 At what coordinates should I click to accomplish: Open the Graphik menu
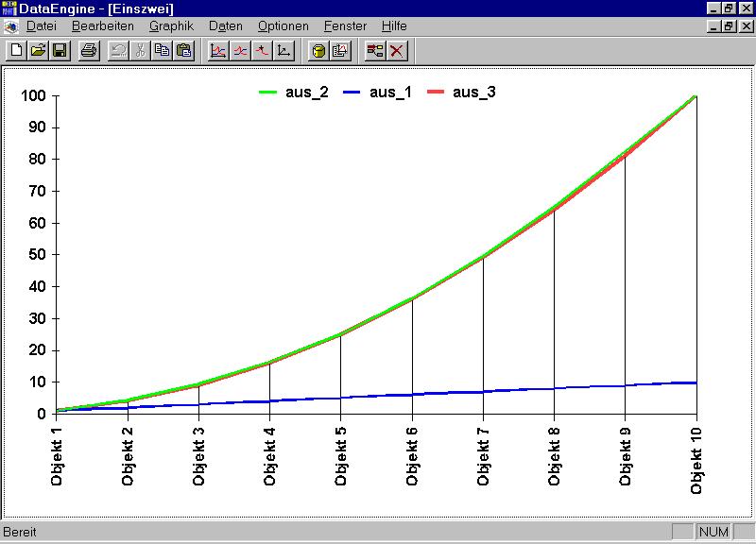(171, 26)
